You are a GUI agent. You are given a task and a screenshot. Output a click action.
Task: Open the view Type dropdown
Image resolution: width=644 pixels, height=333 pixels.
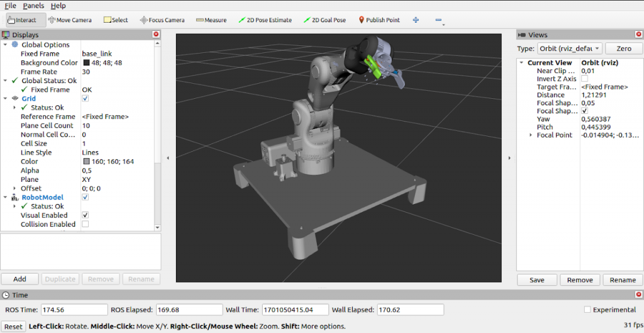click(x=569, y=48)
